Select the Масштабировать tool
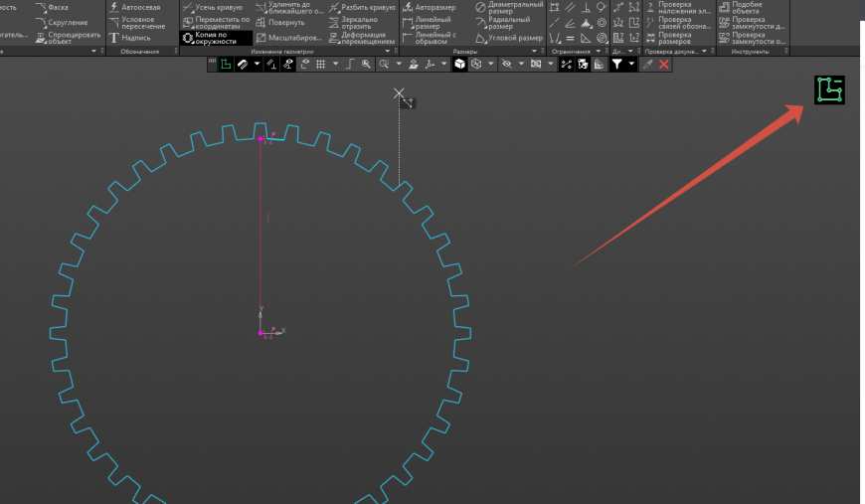Viewport: 865px width, 504px height. (x=289, y=38)
